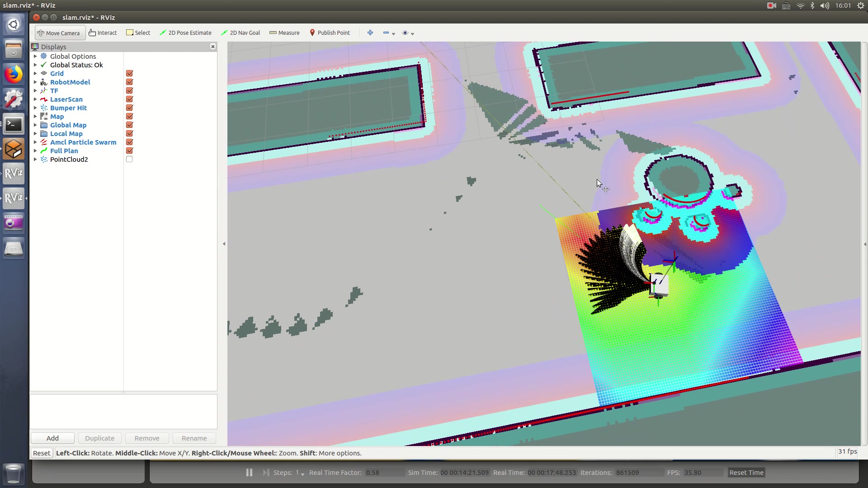
Task: Enable the PointCloud2 display checkbox
Action: (129, 159)
